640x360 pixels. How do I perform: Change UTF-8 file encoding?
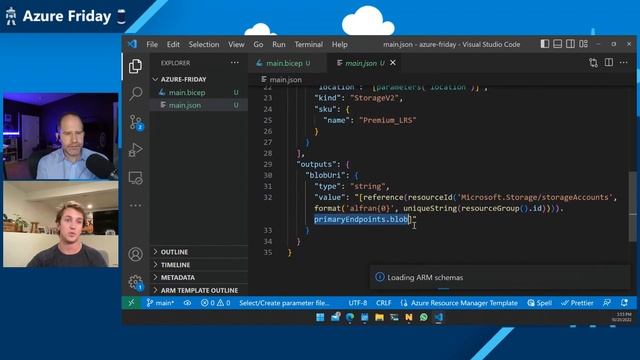coord(358,303)
